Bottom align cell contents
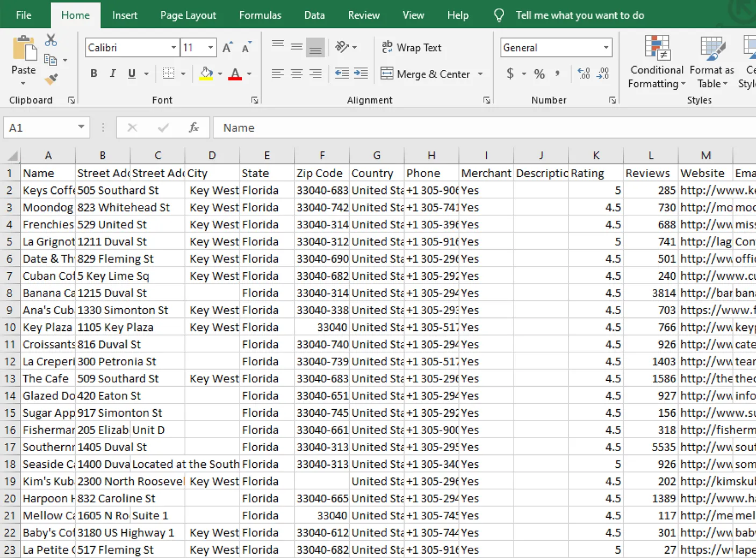This screenshot has width=756, height=558. (315, 47)
